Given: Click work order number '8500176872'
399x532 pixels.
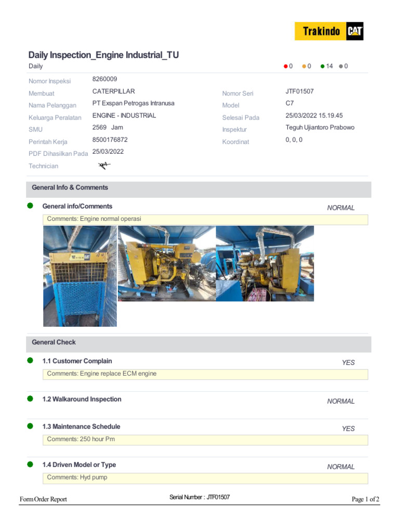Looking at the screenshot, I should [110, 139].
